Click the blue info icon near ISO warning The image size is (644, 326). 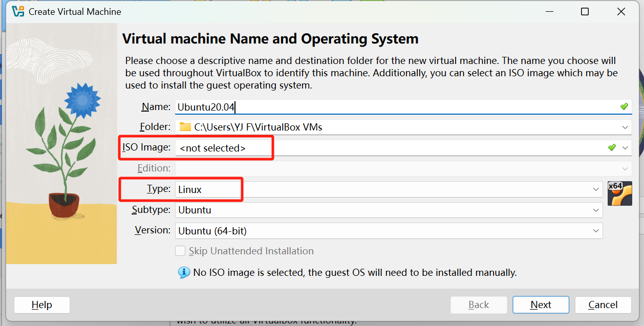click(184, 272)
